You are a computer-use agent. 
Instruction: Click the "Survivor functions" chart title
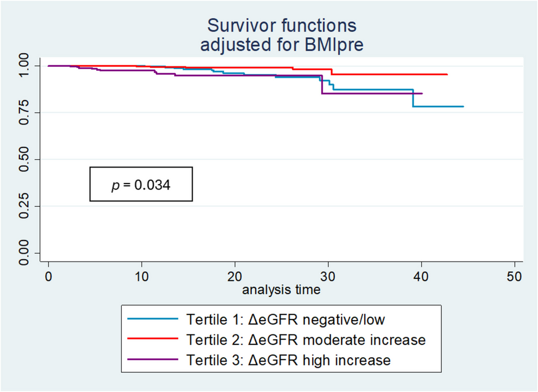pyautogui.click(x=282, y=25)
